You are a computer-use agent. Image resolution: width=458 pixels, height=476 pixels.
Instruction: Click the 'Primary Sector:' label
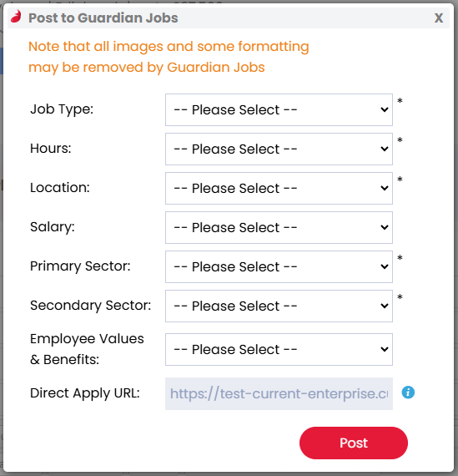(x=80, y=266)
